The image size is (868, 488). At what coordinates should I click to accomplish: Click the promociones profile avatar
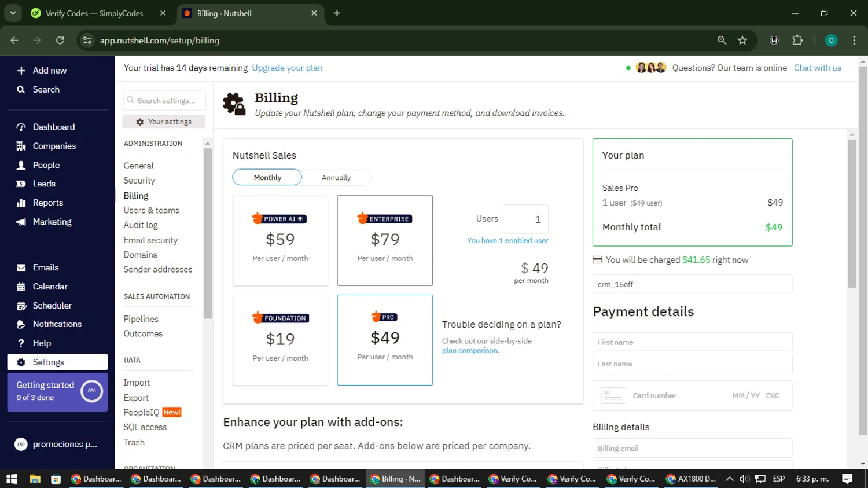pyautogui.click(x=21, y=445)
